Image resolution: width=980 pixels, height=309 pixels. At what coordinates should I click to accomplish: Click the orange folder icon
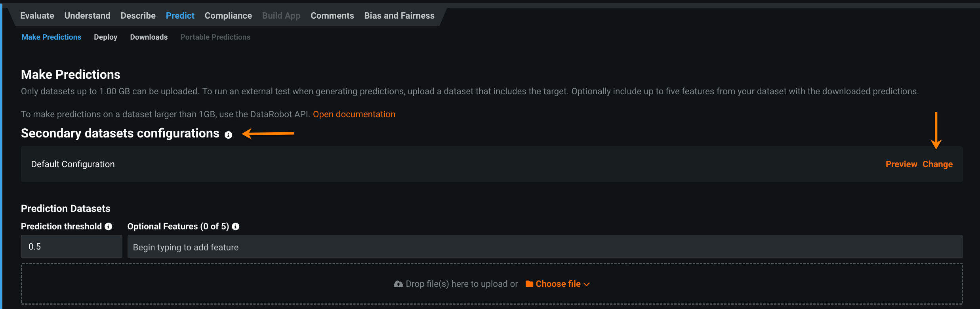[x=529, y=284]
